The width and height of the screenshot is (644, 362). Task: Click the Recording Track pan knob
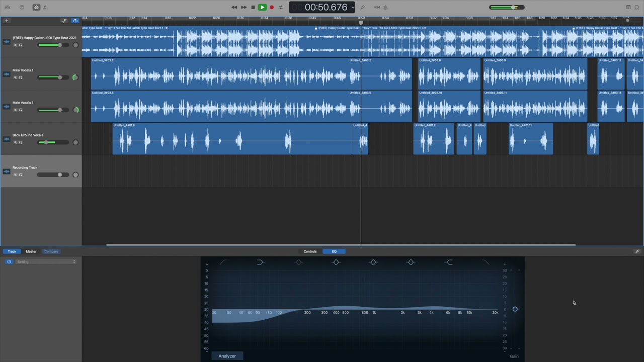tap(75, 175)
